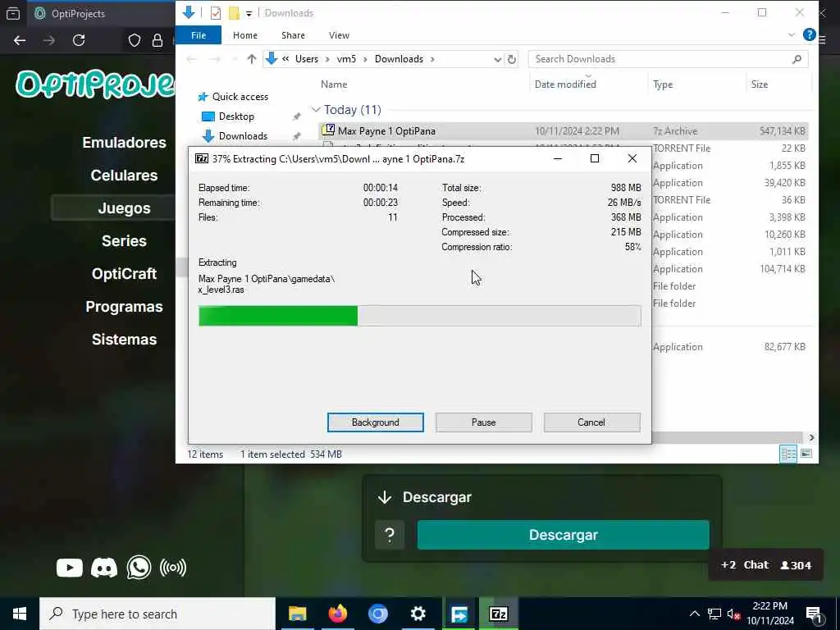840x630 pixels.
Task: Open Celulares section on OptiProjects
Action: pyautogui.click(x=124, y=176)
